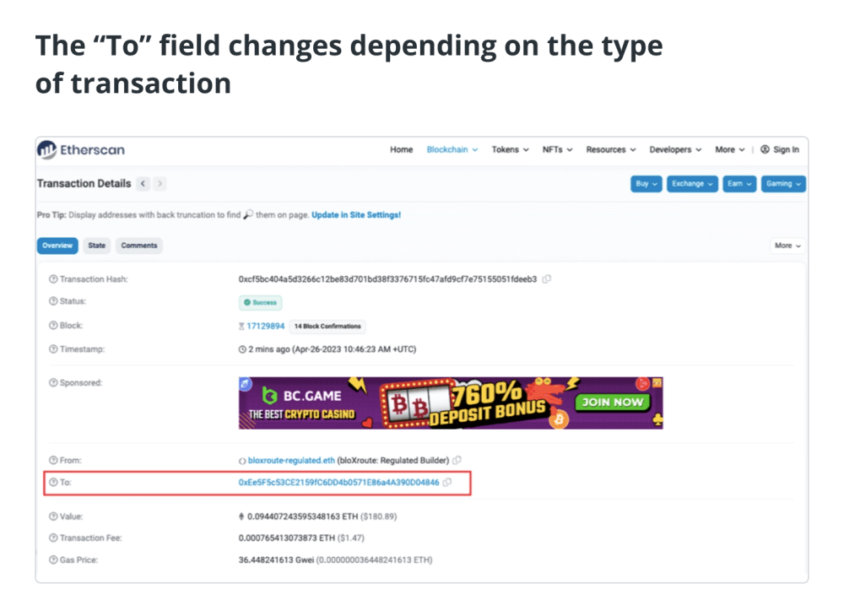Image resolution: width=844 pixels, height=616 pixels.
Task: Copy the From address using copy icon
Action: click(457, 461)
